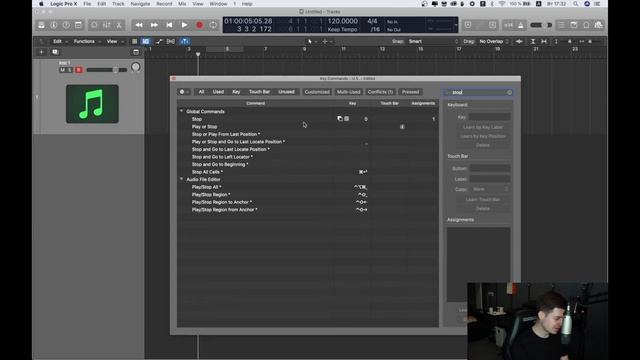Toggle the highlighted list view button
Screen dimensions: 640x360
145,42
